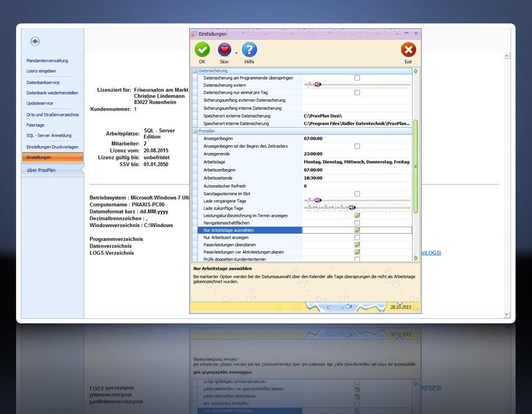Adjust the Datensicherung extern slider
532x414 pixels.
pos(317,85)
